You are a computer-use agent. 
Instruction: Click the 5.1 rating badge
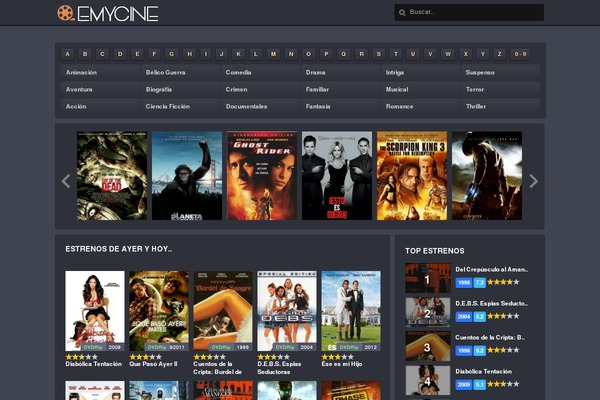point(479,384)
